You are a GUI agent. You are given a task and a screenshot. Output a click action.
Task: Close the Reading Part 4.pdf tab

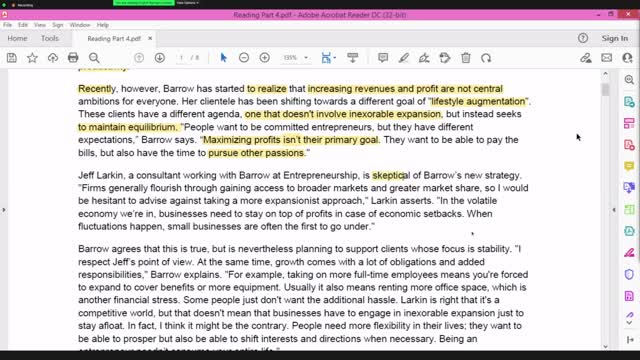(x=150, y=38)
